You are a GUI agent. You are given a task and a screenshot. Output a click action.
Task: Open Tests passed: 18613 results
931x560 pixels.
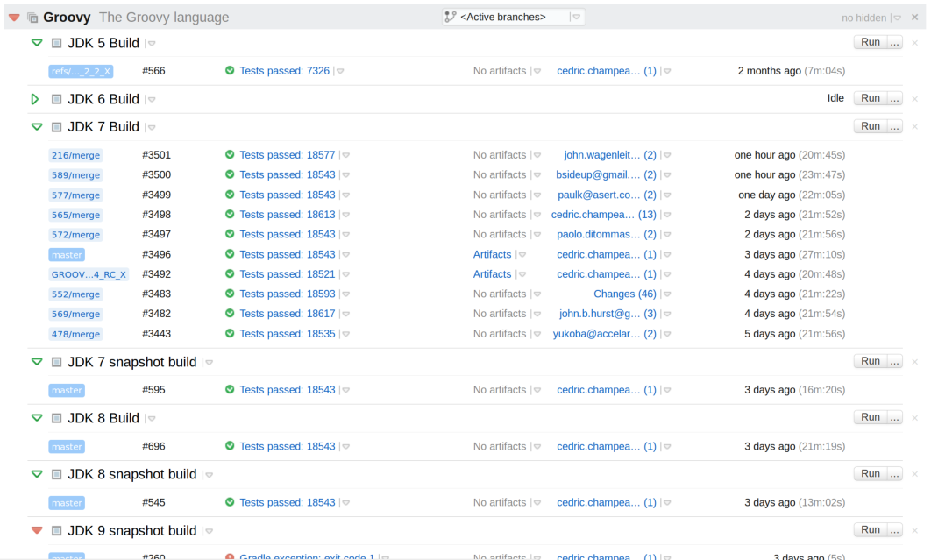point(288,215)
